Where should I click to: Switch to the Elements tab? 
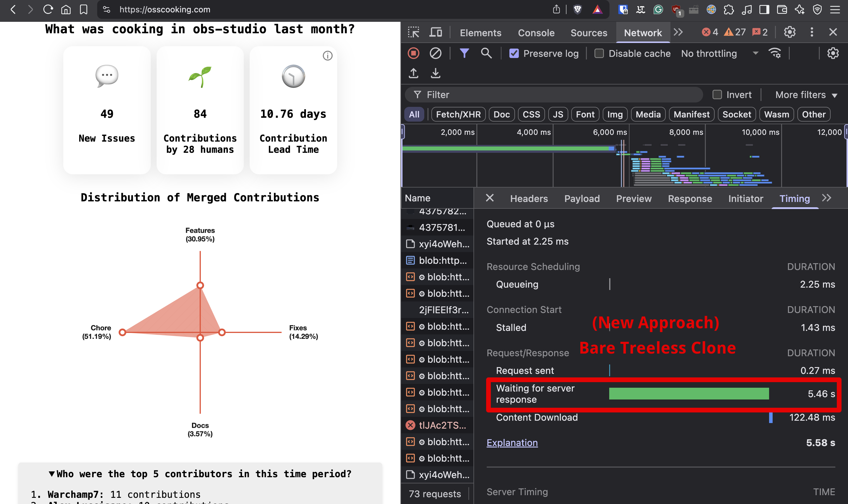tap(481, 33)
